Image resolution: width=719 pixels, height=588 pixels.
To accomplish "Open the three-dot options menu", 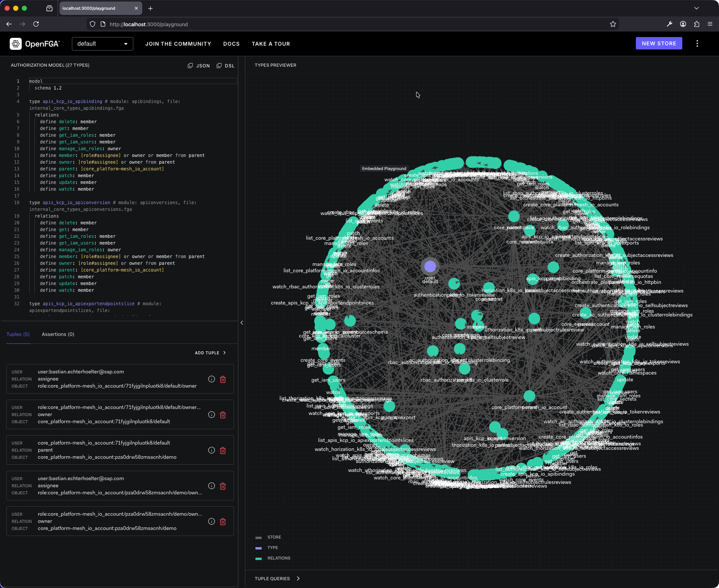I will (x=697, y=43).
